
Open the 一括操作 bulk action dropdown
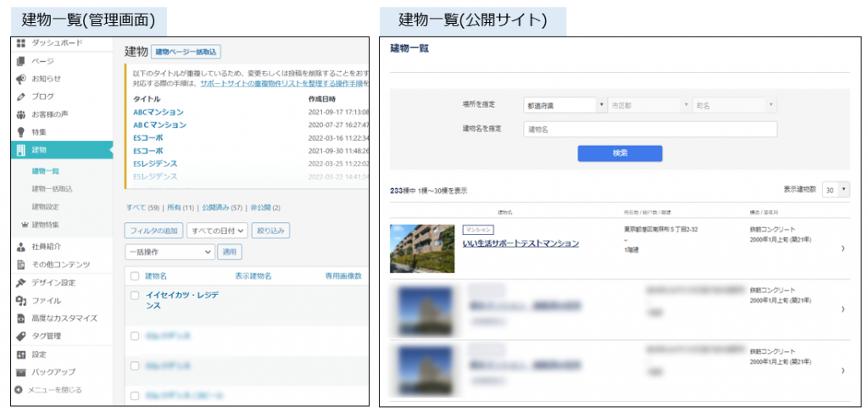[170, 252]
